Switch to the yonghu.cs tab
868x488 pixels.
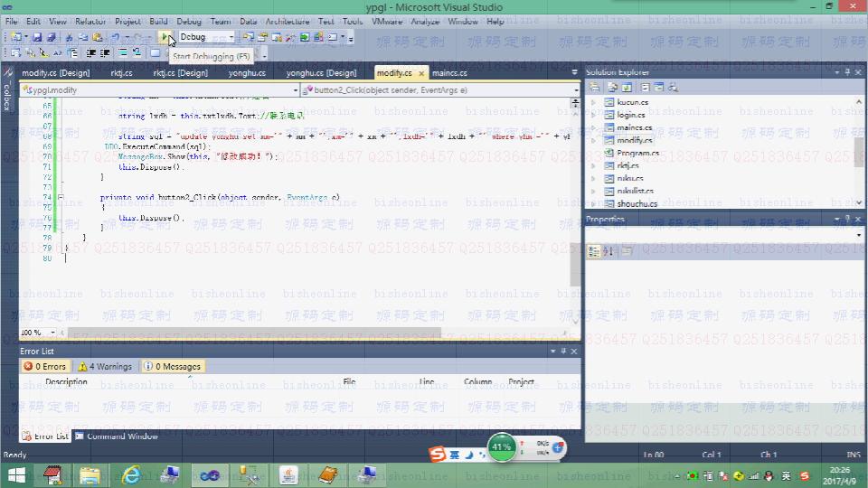coord(247,72)
